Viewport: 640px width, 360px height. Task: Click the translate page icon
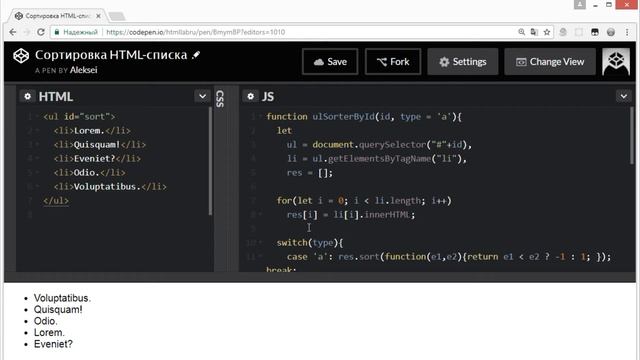[534, 32]
